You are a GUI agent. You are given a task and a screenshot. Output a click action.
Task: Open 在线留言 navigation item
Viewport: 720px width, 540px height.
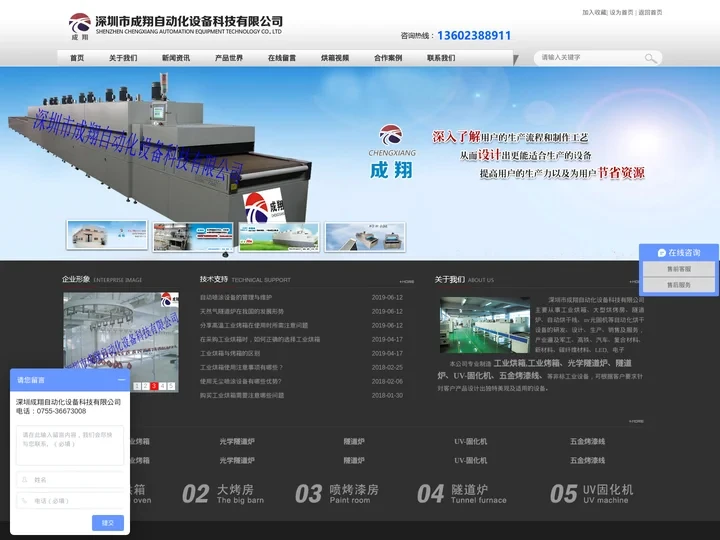coord(282,58)
